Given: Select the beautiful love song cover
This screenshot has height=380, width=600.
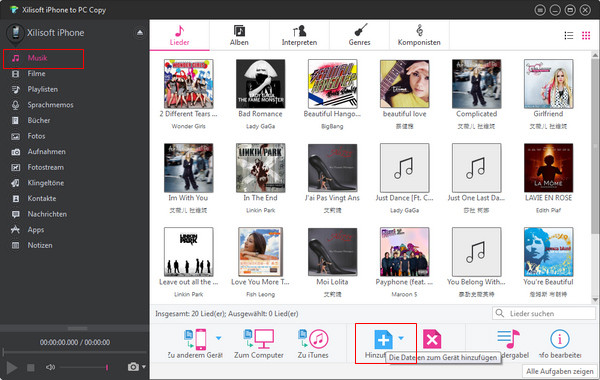Looking at the screenshot, I should pos(404,84).
